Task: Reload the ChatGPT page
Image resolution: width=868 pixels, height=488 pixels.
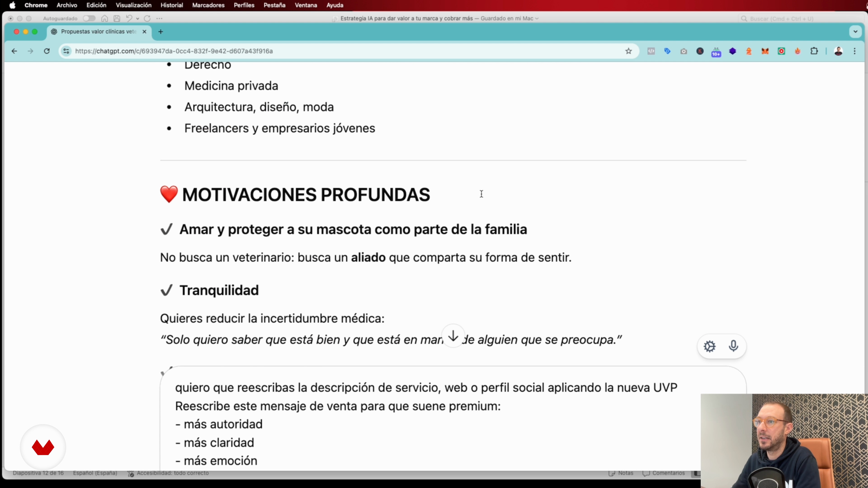Action: [x=47, y=51]
